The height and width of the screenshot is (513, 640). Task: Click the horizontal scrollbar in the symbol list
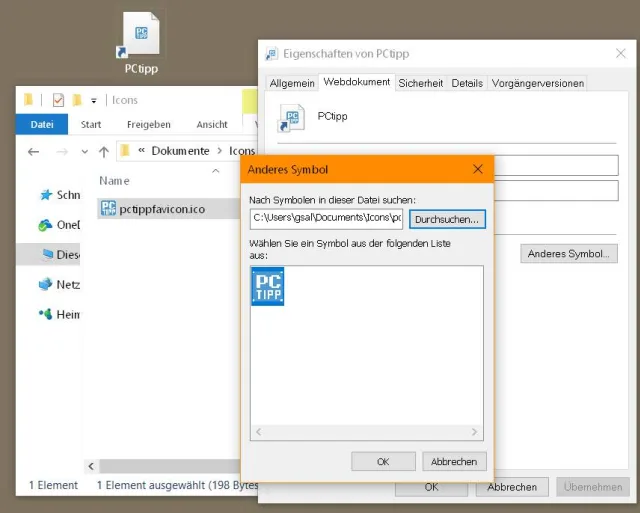(367, 432)
